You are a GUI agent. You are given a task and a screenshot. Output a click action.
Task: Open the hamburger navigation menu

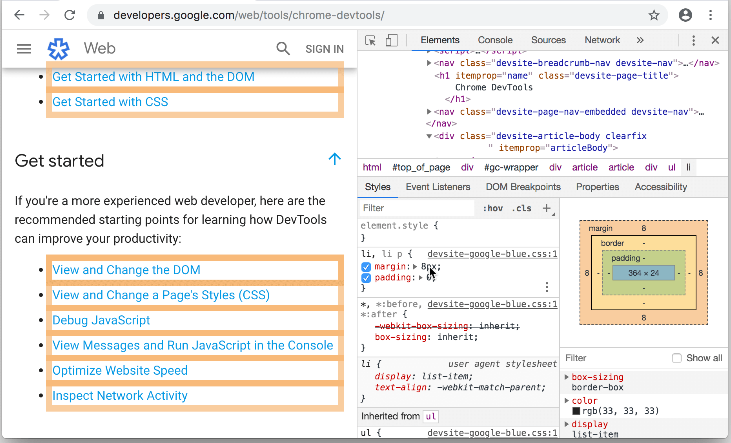[24, 48]
